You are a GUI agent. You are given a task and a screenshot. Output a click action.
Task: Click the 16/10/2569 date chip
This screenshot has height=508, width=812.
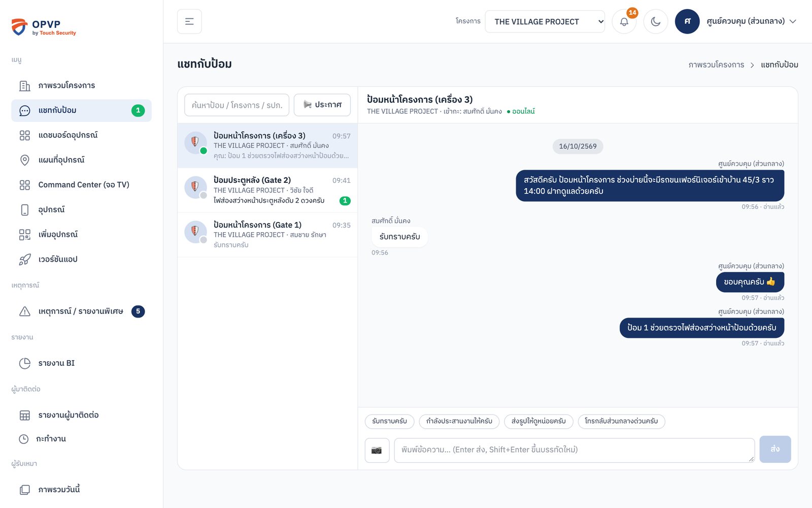(x=578, y=146)
